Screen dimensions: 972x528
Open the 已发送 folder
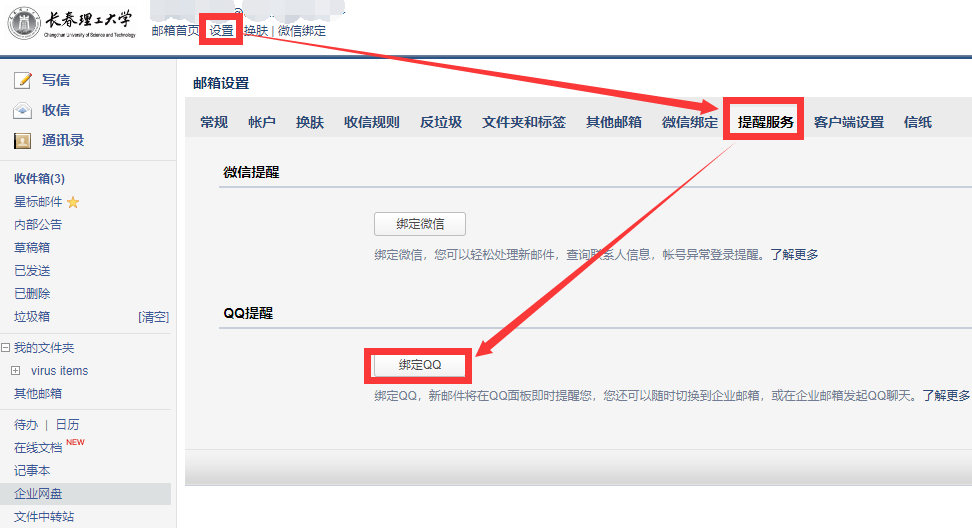[32, 271]
